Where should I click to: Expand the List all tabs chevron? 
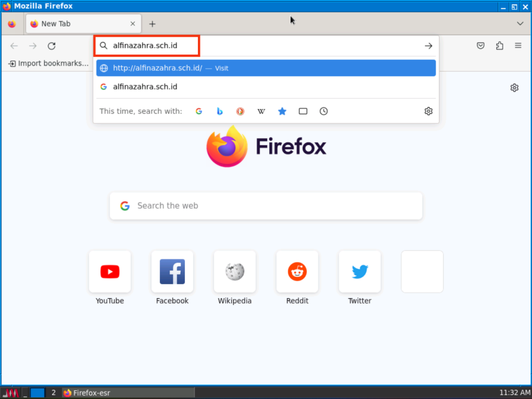520,24
